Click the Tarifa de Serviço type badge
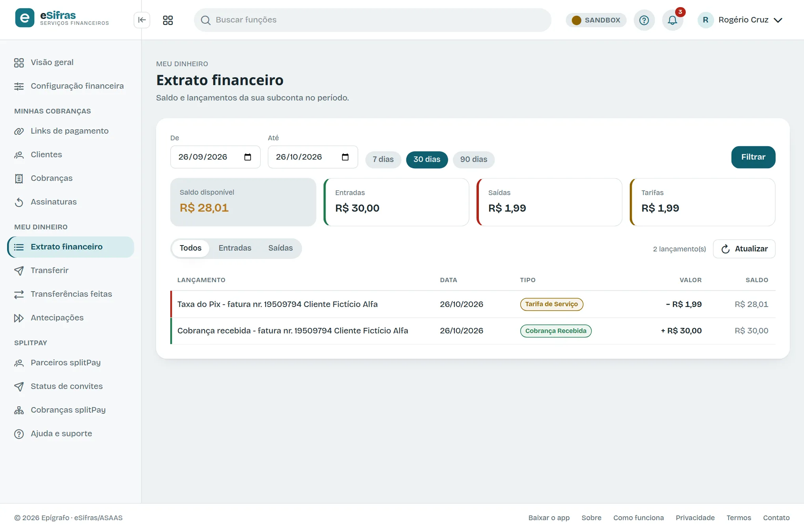Viewport: 804px width, 532px height. (551, 304)
